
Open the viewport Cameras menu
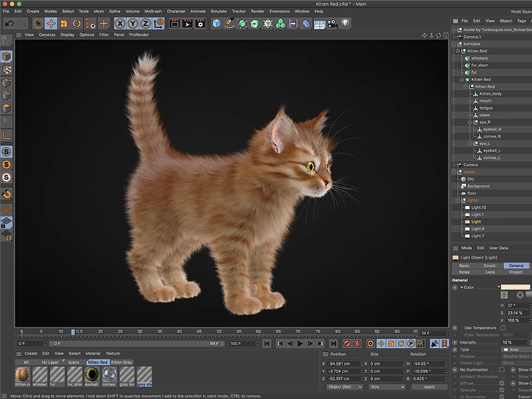[x=47, y=35]
